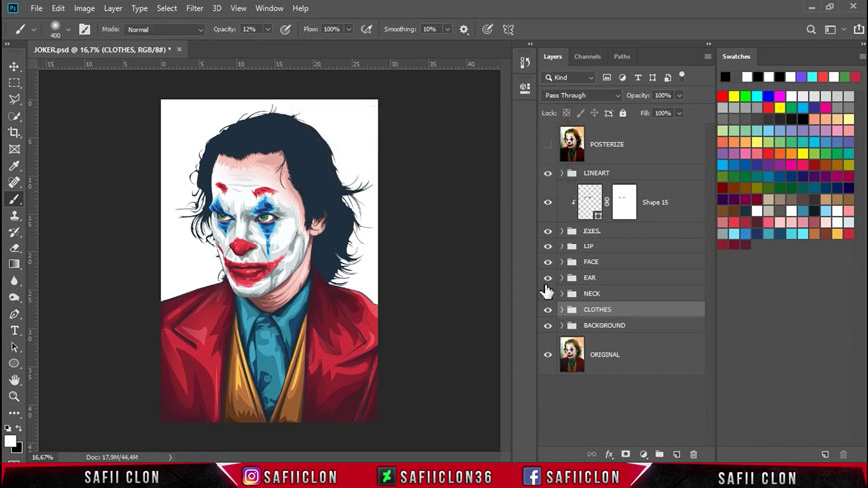This screenshot has width=868, height=488.
Task: Toggle symmetry paint butterfly icon
Action: (x=508, y=29)
